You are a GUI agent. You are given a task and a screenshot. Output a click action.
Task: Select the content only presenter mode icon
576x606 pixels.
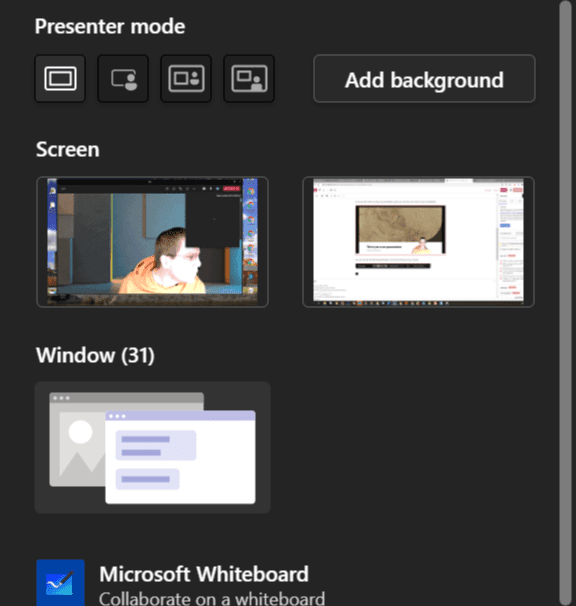pyautogui.click(x=60, y=78)
